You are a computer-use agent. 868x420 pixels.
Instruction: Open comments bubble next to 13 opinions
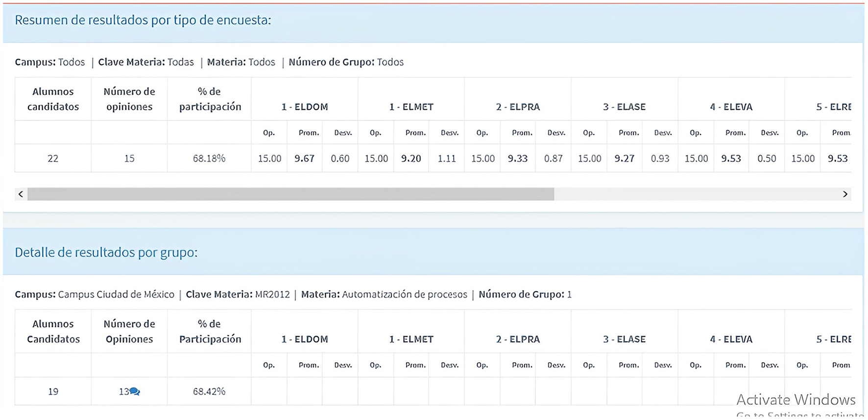tap(135, 392)
